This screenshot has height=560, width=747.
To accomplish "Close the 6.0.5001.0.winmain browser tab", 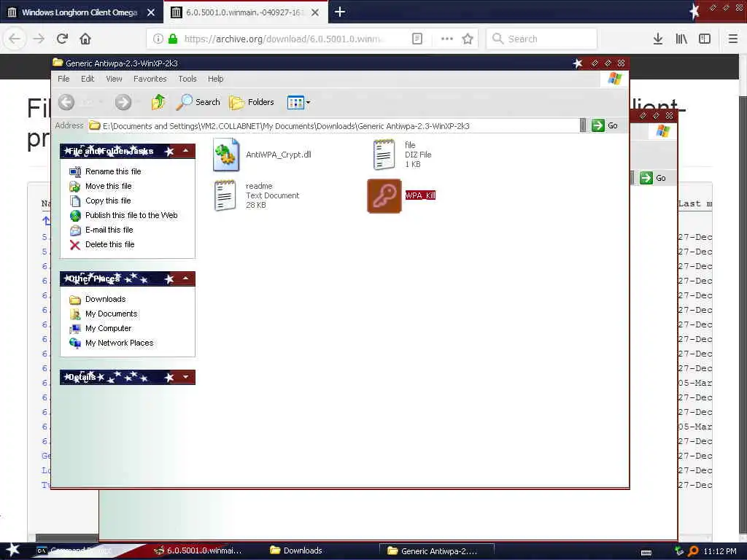I will tap(315, 12).
